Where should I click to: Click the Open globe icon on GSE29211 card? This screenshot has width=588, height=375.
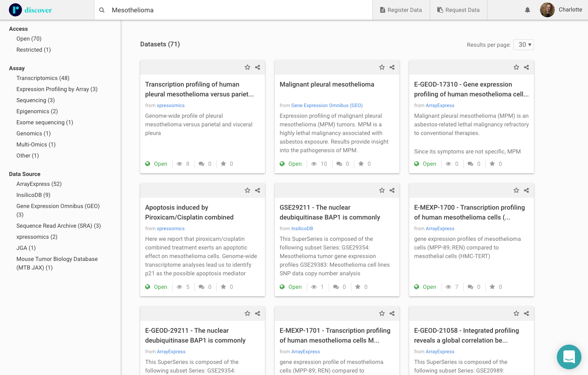[282, 287]
